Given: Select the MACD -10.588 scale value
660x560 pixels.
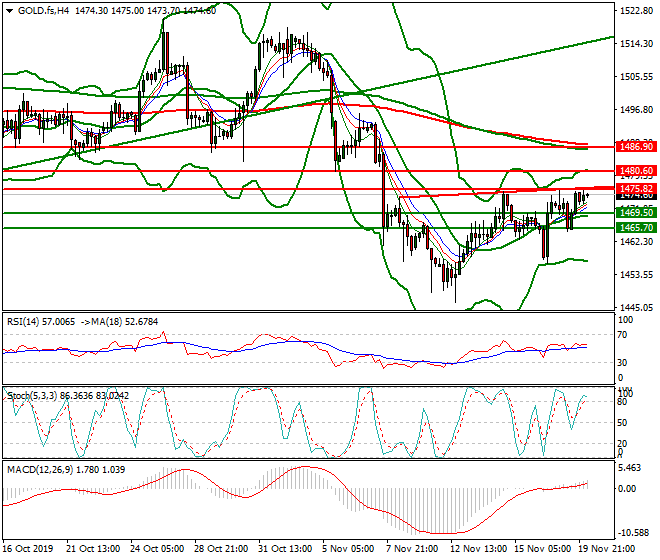Looking at the screenshot, I should 634,533.
